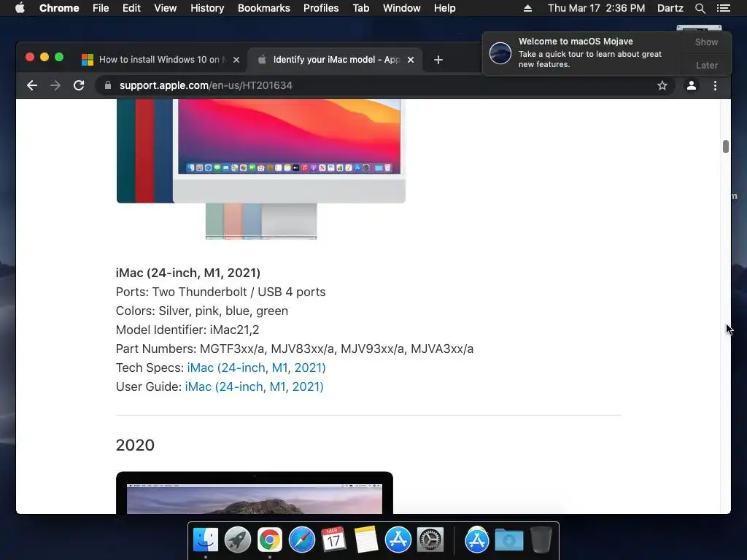Image resolution: width=747 pixels, height=560 pixels.
Task: Click the Dartz user name in the menu bar
Action: tap(670, 8)
